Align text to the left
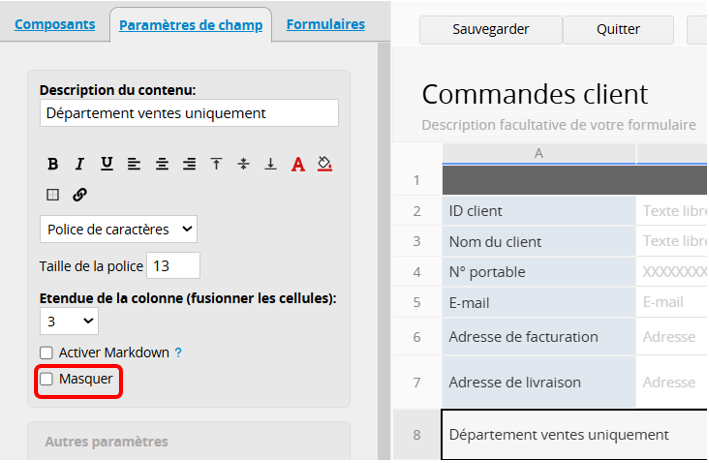 click(x=134, y=164)
